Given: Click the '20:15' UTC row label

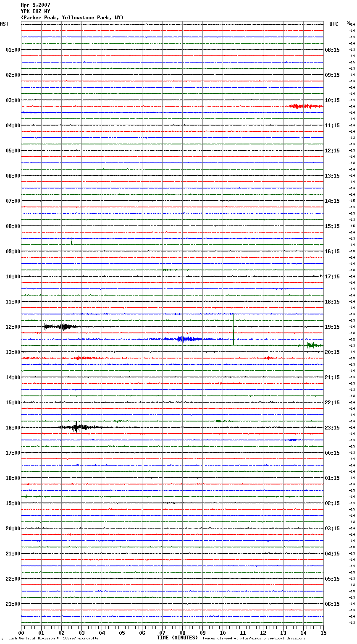Looking at the screenshot, I should pyautogui.click(x=332, y=352).
